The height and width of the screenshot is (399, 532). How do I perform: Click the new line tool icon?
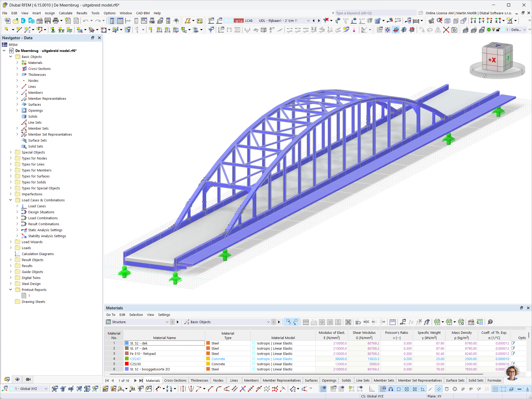(19, 30)
